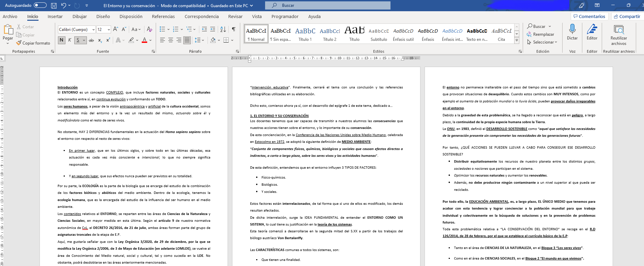This screenshot has height=266, width=644.
Task: Open the font color dropdown arrow
Action: [x=150, y=40]
